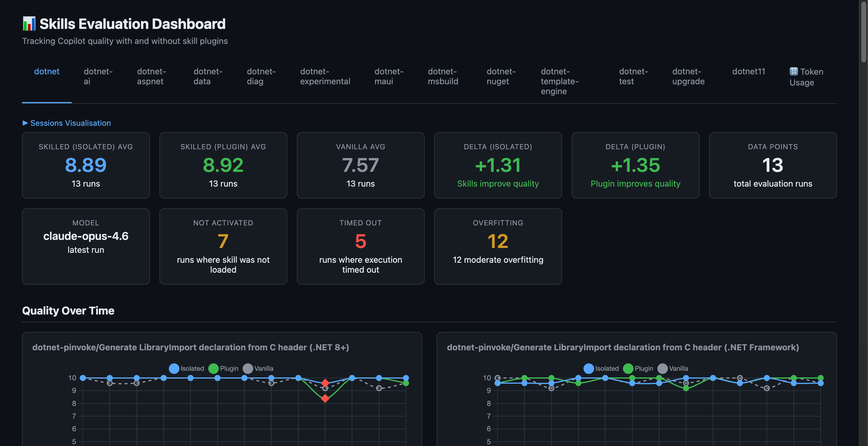
Task: Click '12 moderate overfitting' text
Action: pyautogui.click(x=498, y=260)
